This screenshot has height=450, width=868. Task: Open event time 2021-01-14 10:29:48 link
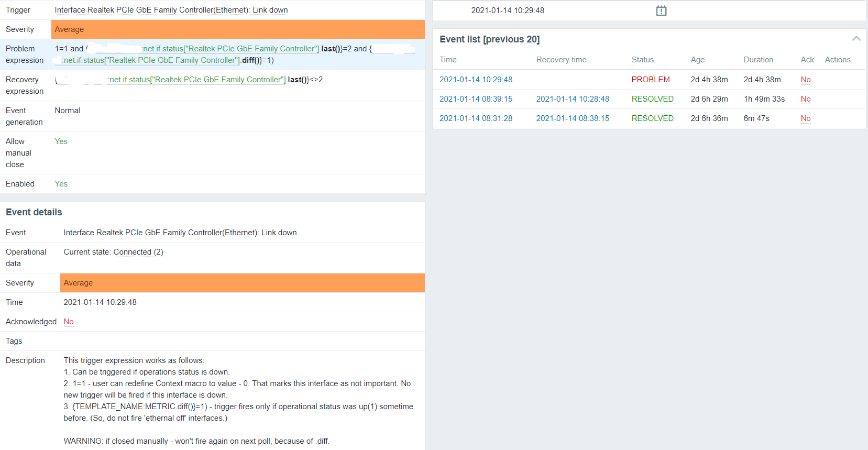[x=476, y=80]
